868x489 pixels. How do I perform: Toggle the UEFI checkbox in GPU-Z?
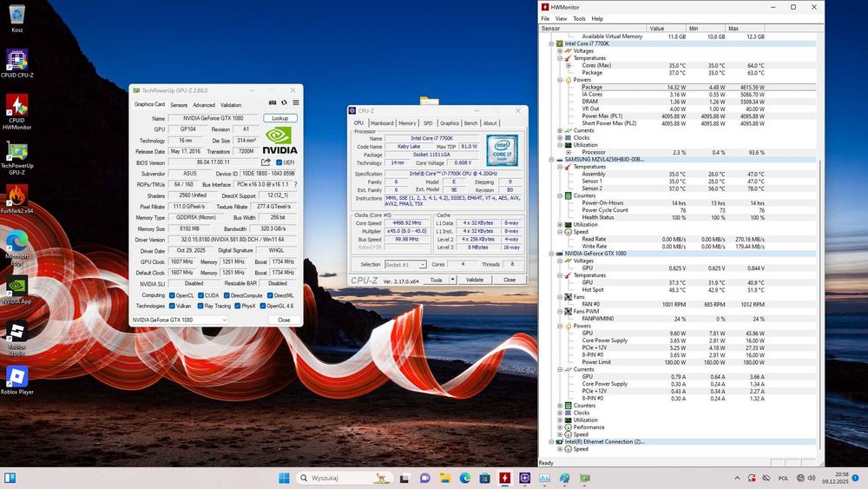click(279, 162)
